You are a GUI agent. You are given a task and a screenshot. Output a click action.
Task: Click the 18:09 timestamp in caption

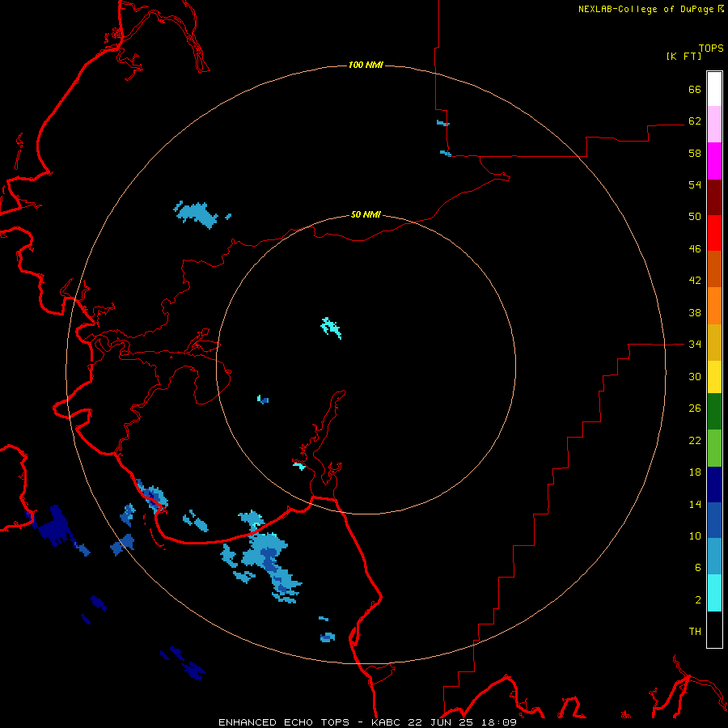point(500,722)
